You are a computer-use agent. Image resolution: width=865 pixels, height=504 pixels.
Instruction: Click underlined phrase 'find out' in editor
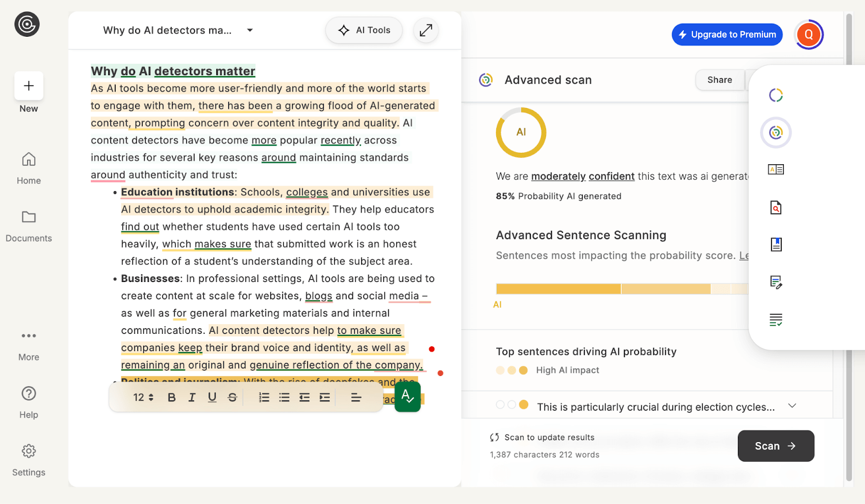pos(140,227)
